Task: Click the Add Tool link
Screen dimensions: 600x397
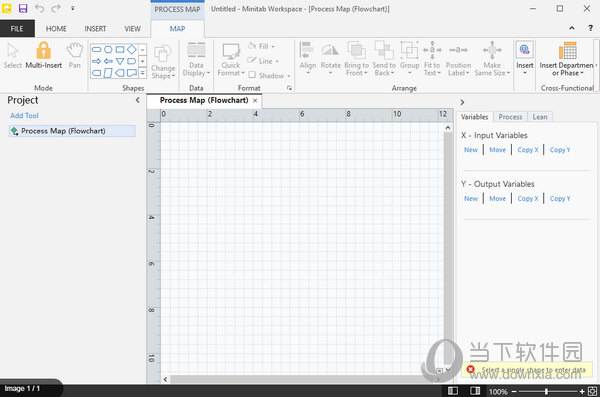Action: tap(24, 115)
